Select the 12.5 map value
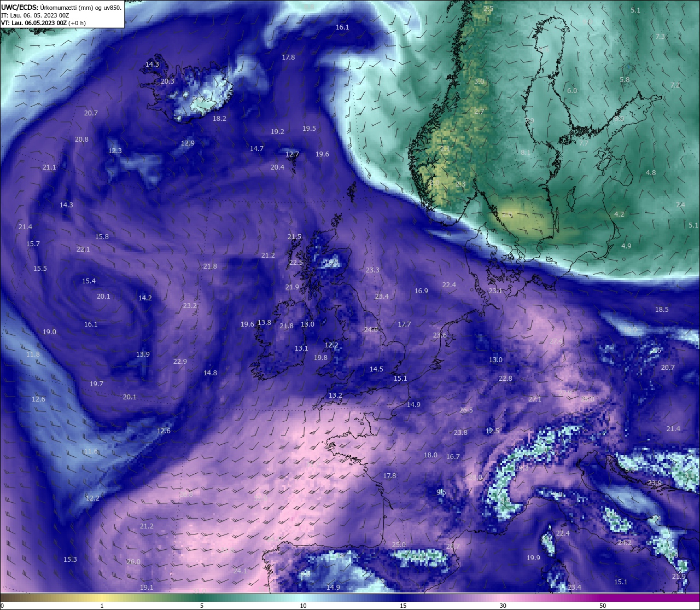 coord(492,431)
